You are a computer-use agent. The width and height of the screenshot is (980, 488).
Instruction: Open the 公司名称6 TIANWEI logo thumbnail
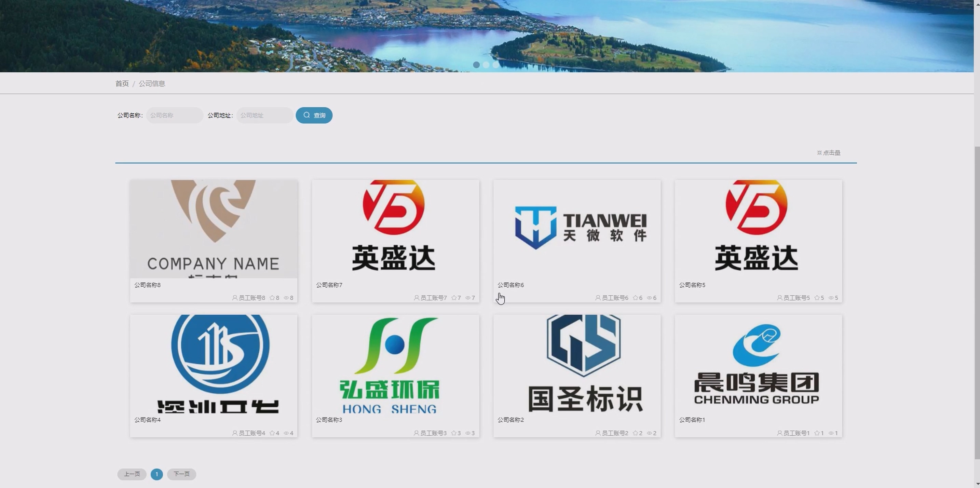tap(577, 229)
